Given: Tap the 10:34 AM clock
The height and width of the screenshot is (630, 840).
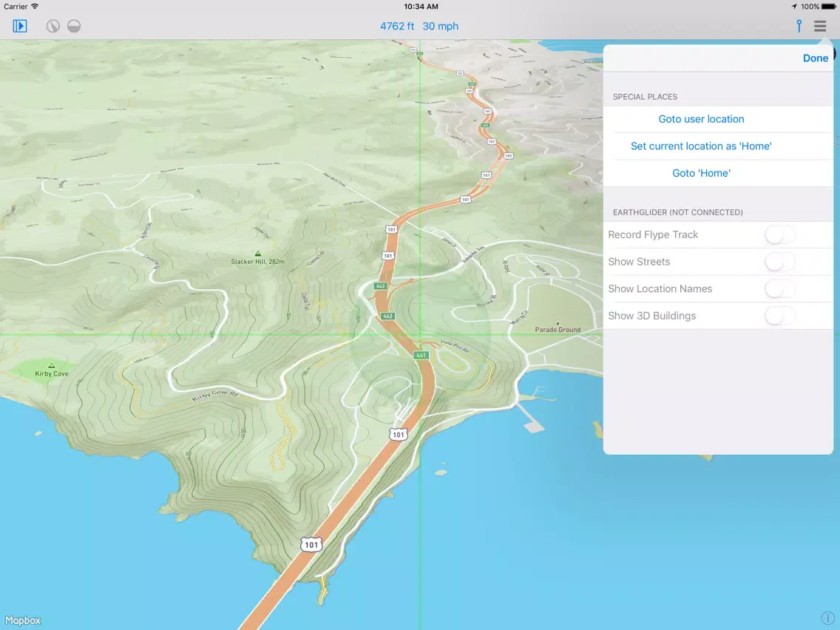Looking at the screenshot, I should (x=421, y=7).
